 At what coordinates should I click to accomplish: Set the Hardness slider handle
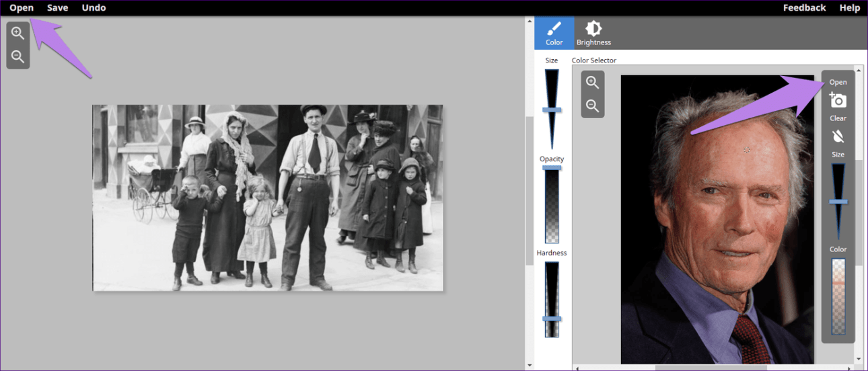coord(552,319)
